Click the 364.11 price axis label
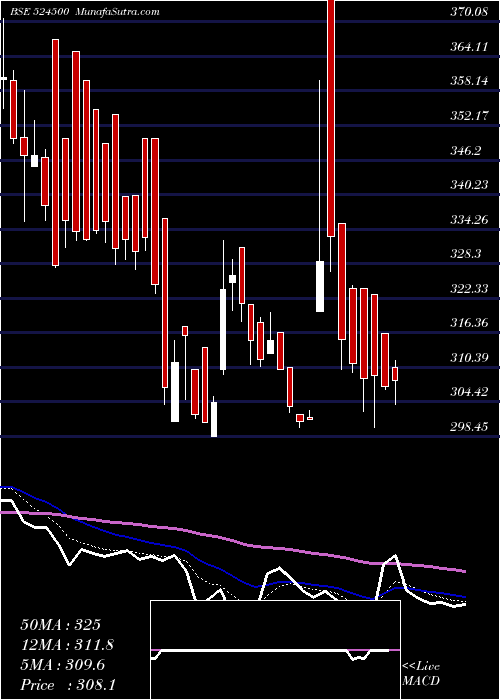The height and width of the screenshot is (700, 500). point(469,46)
